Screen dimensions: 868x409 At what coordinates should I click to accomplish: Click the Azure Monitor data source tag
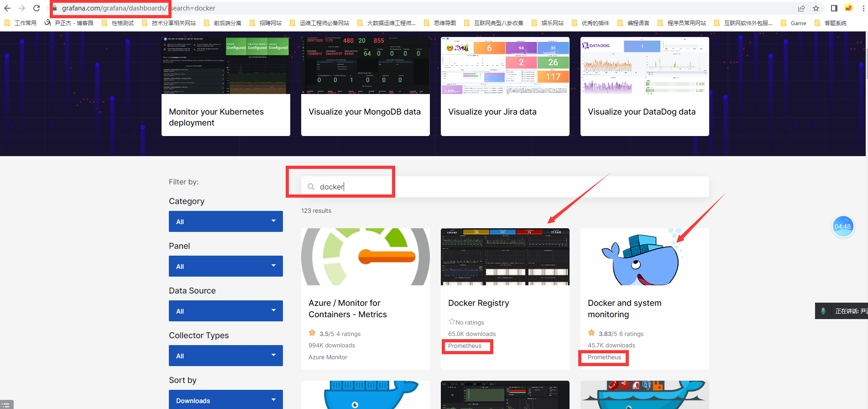click(328, 357)
